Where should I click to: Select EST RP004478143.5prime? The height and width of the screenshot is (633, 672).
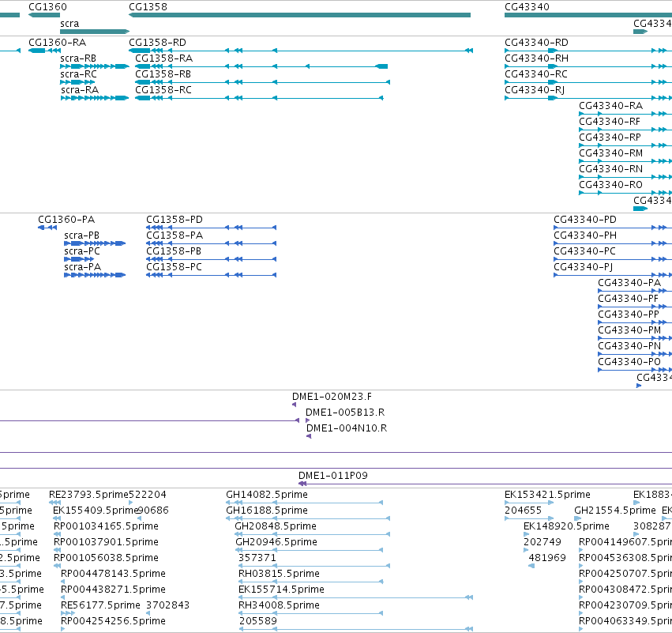pyautogui.click(x=113, y=574)
